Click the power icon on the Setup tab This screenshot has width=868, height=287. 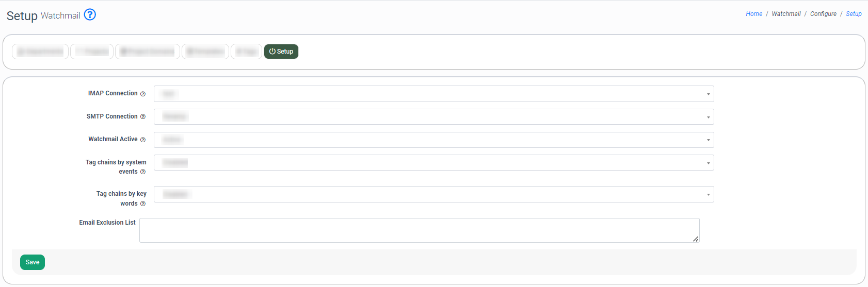(x=272, y=52)
